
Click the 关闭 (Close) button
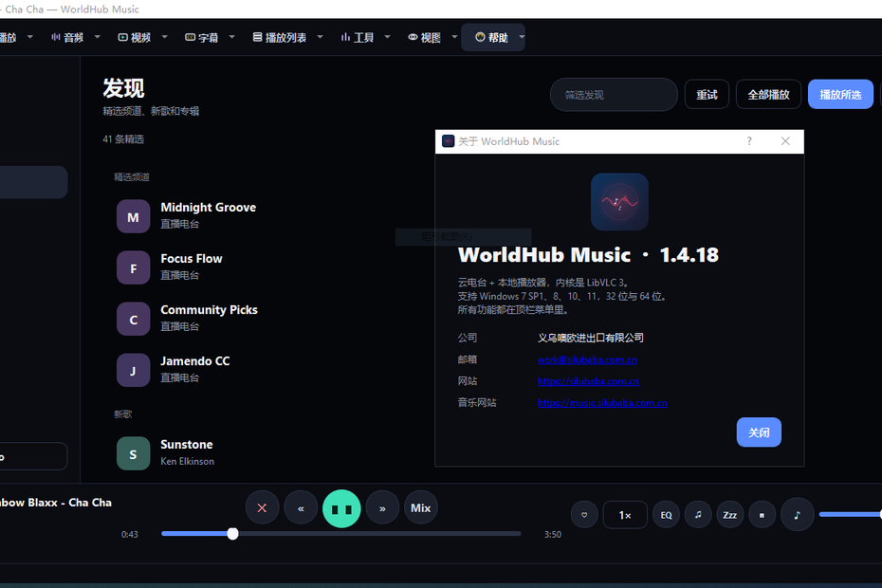(759, 432)
